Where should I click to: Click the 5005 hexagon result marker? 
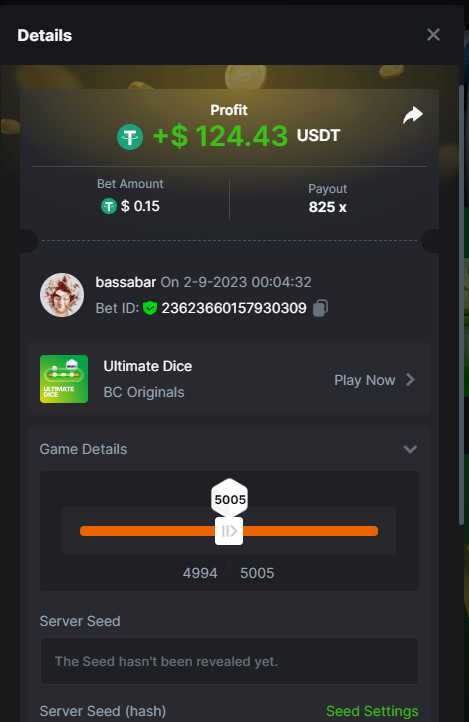[230, 499]
